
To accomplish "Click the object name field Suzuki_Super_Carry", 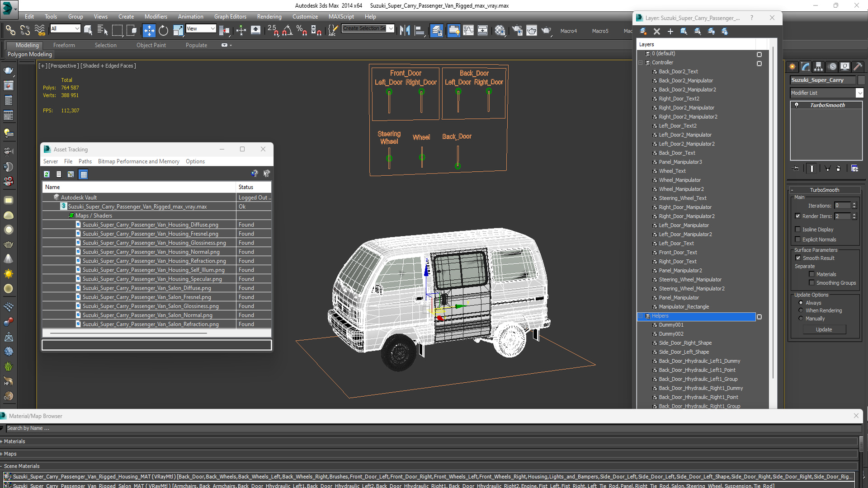I will [x=822, y=80].
